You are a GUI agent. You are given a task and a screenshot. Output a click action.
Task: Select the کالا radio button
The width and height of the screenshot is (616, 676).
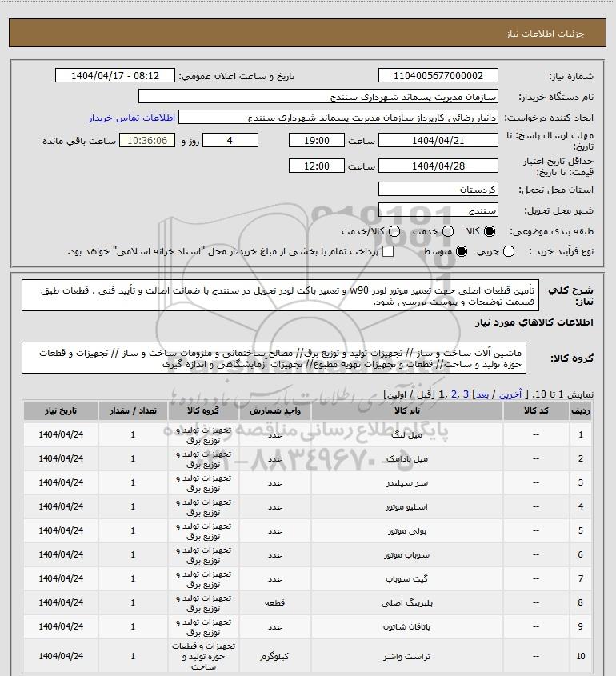[490, 231]
